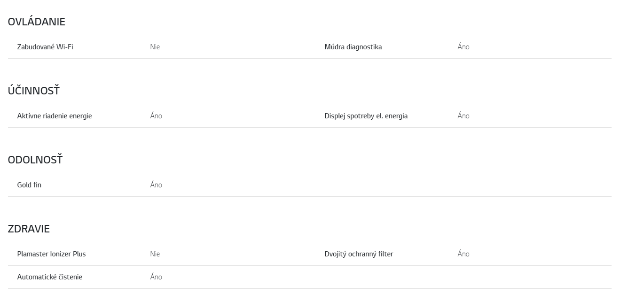Viewport: 644px width, 301px height.
Task: Click the Nie value for Zabudované Wi-Fi
Action: click(155, 47)
